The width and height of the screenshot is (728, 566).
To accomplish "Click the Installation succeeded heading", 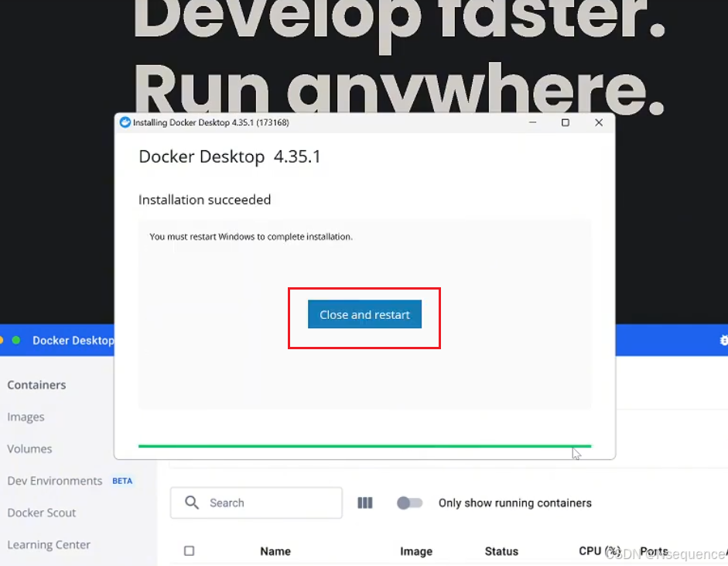I will point(204,200).
